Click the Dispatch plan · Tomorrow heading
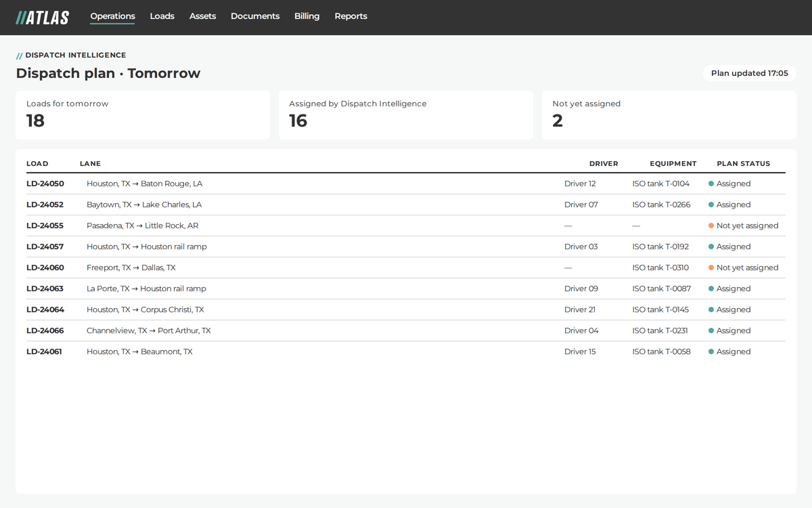Viewport: 812px width, 508px height. pos(108,73)
